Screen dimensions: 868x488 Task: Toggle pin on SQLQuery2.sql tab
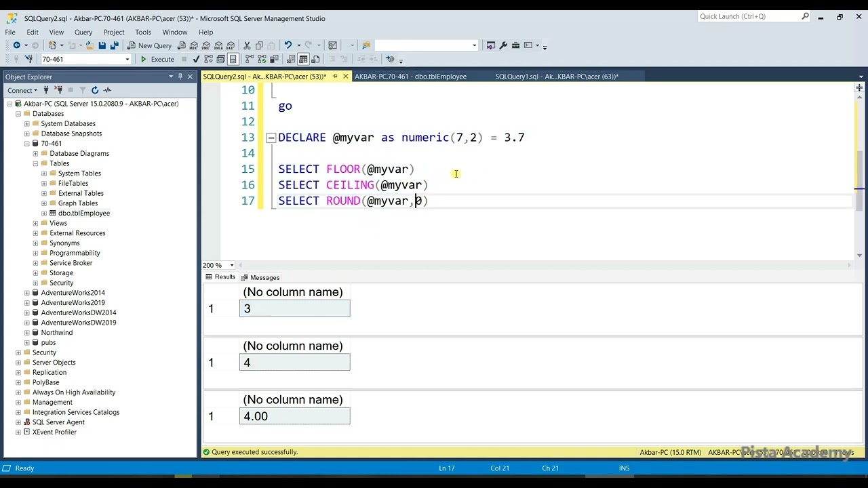coord(335,77)
